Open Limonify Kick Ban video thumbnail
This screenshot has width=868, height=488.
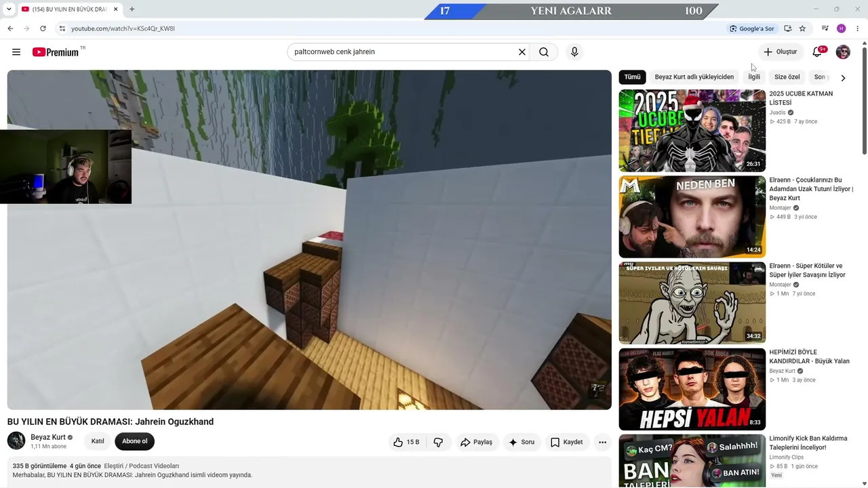coord(692,461)
